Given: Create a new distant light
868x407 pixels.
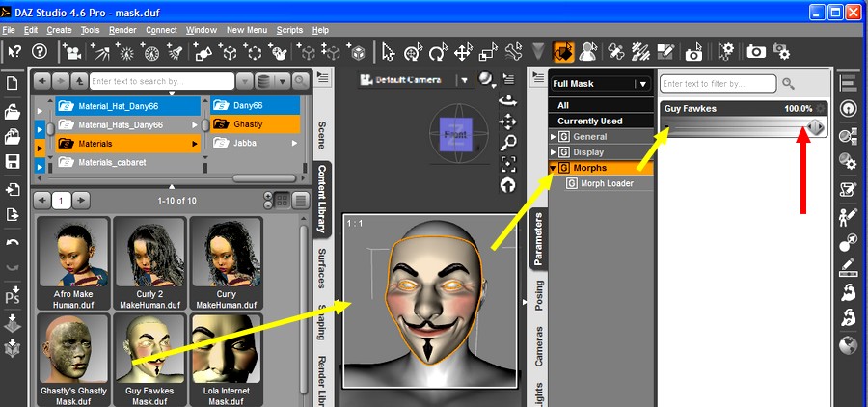Looking at the screenshot, I should (x=99, y=52).
